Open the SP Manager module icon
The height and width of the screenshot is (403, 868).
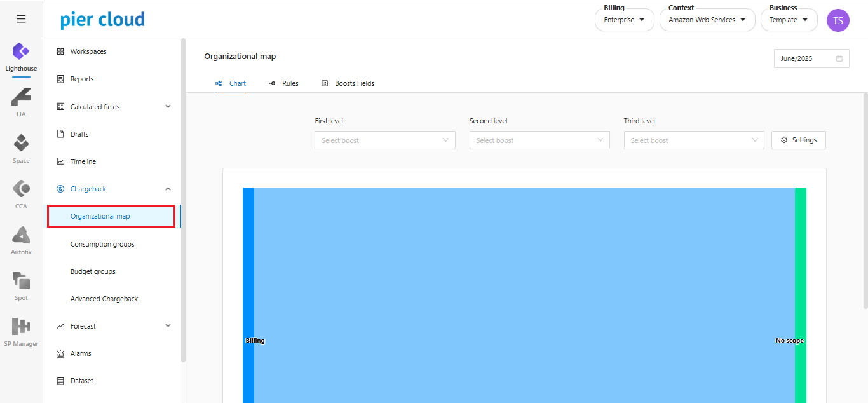[x=21, y=326]
